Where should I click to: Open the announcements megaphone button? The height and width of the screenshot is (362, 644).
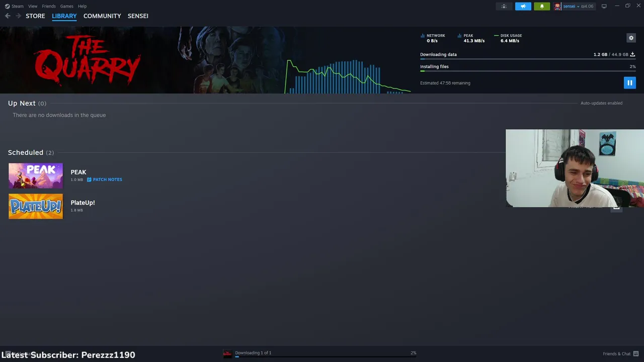(x=523, y=6)
